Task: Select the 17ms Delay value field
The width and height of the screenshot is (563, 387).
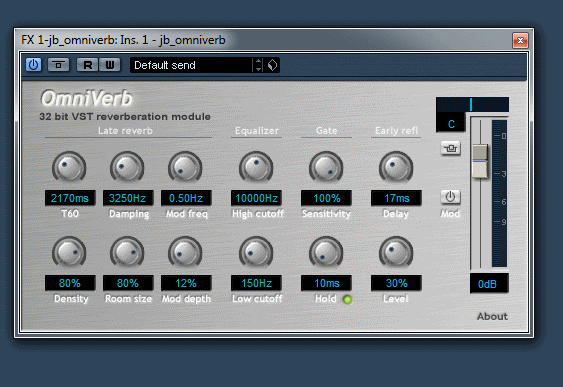Action: [x=396, y=198]
